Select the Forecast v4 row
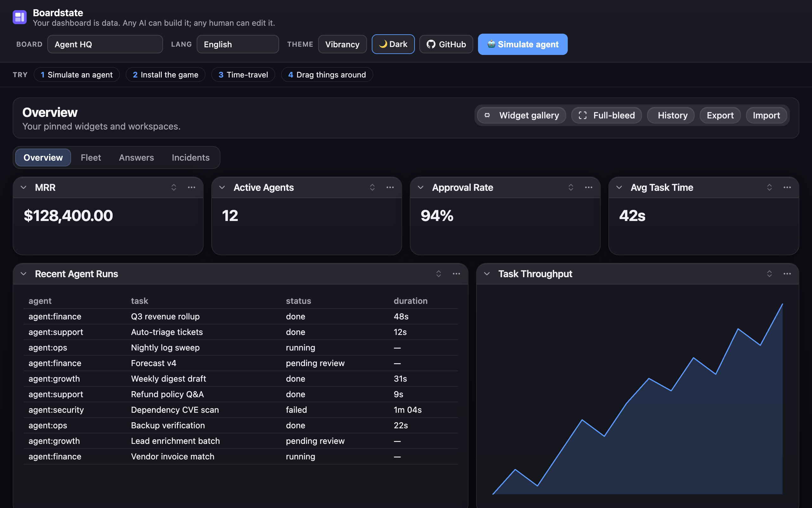812x508 pixels. [240, 363]
